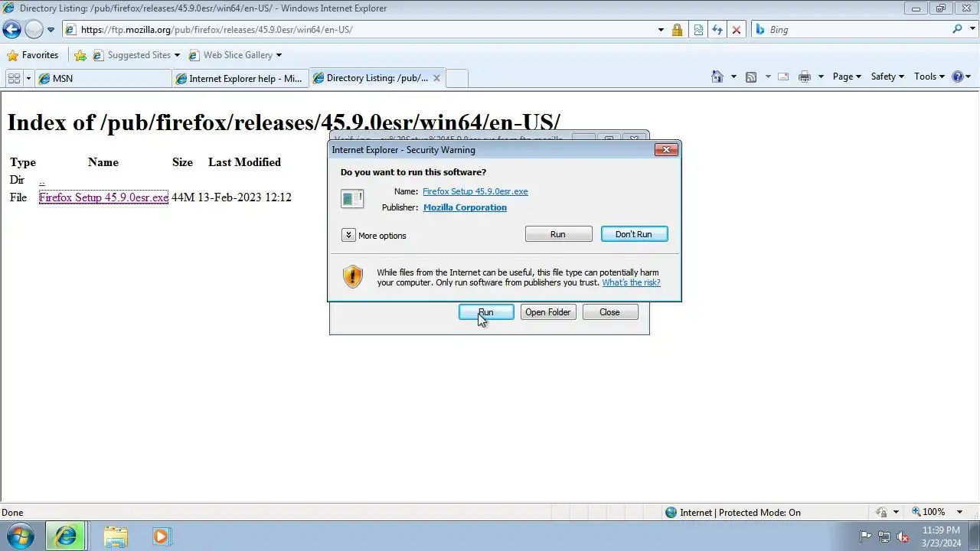The height and width of the screenshot is (551, 980).
Task: Toggle Compatibility View icon
Action: tap(698, 30)
